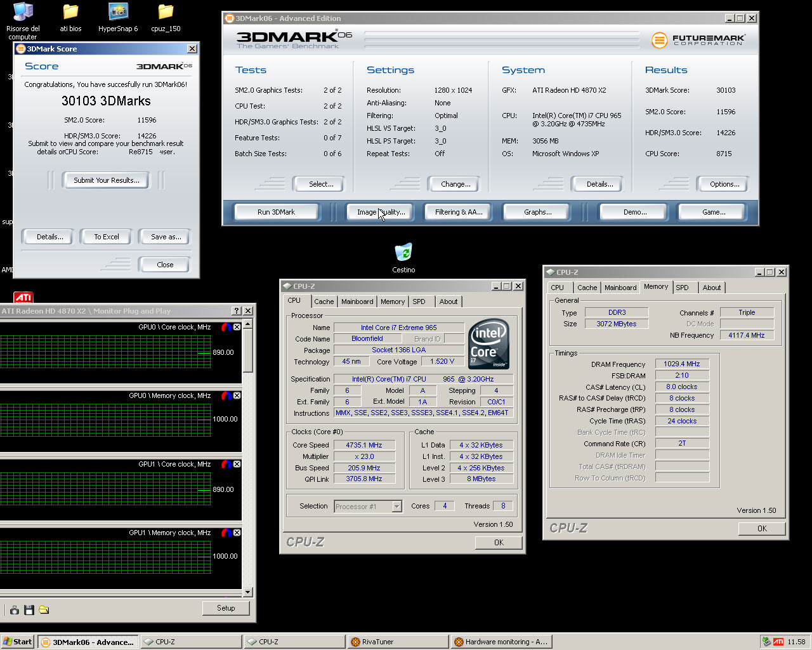Open Memory tab in CPU-Z processor window

coord(393,302)
